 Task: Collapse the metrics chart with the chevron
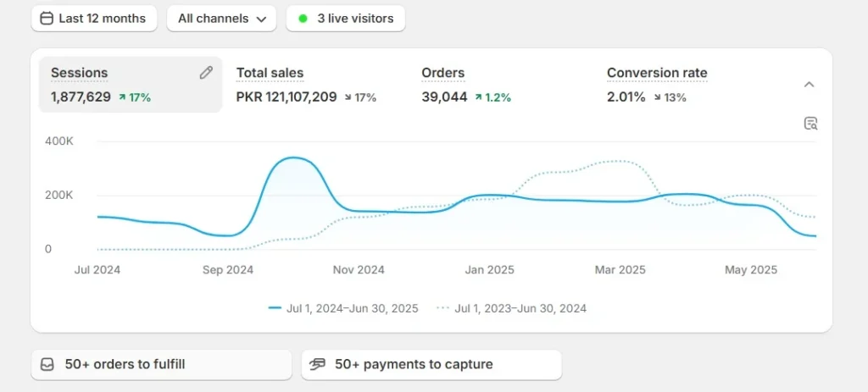click(x=810, y=85)
